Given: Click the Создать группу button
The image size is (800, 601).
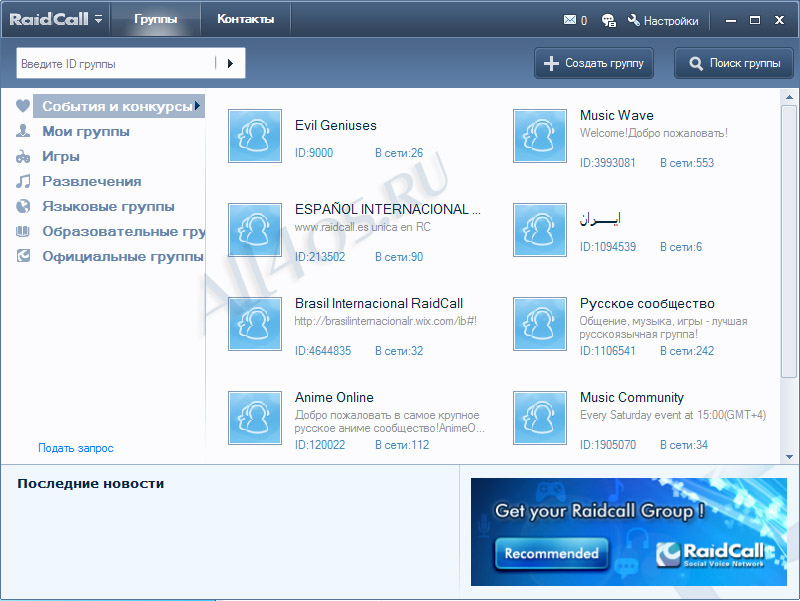Looking at the screenshot, I should [x=594, y=63].
